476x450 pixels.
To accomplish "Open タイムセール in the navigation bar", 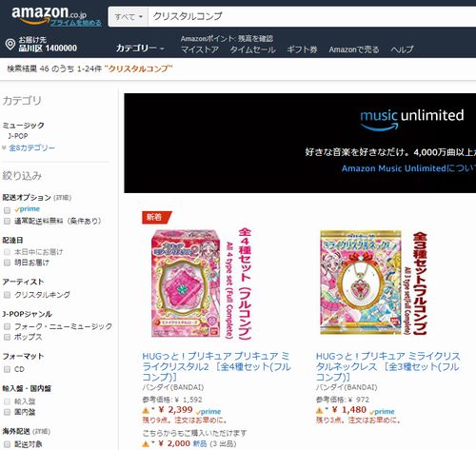I will [252, 49].
